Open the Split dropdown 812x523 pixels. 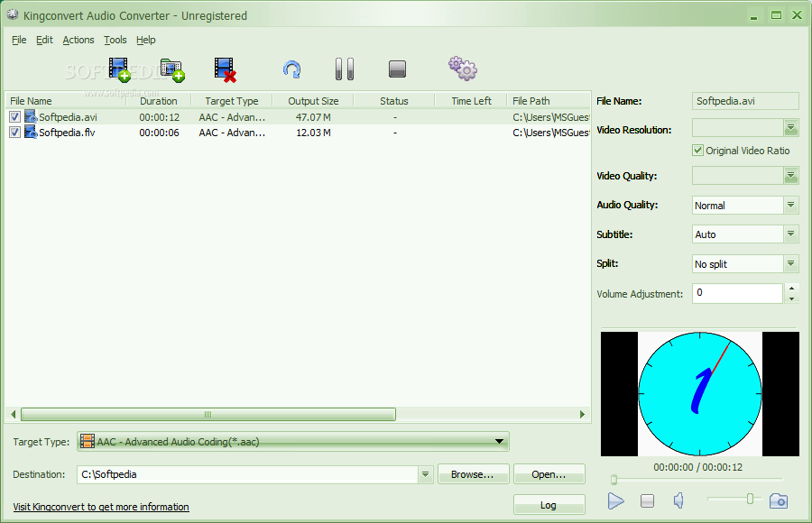tap(790, 263)
